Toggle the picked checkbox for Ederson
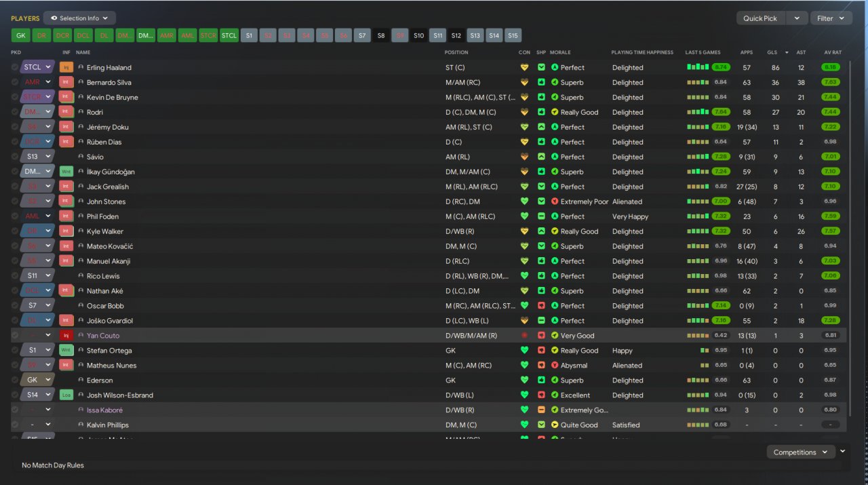 [15, 381]
